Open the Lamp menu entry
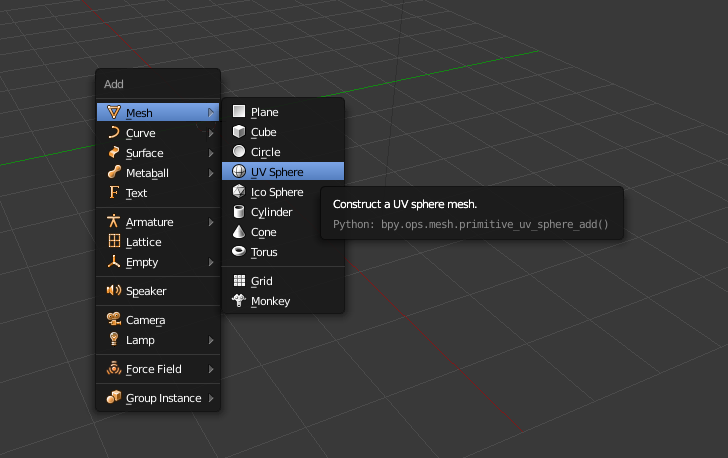Image resolution: width=728 pixels, height=458 pixels. tap(158, 340)
